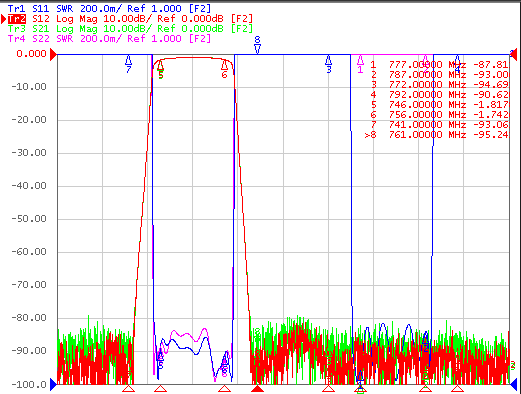Activate the green Tr3 S21 Log Mag trace
The width and height of the screenshot is (521, 394).
pyautogui.click(x=130, y=29)
